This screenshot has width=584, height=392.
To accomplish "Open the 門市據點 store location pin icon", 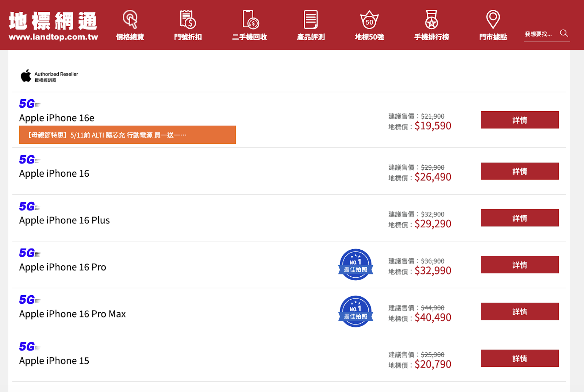I will click(493, 19).
